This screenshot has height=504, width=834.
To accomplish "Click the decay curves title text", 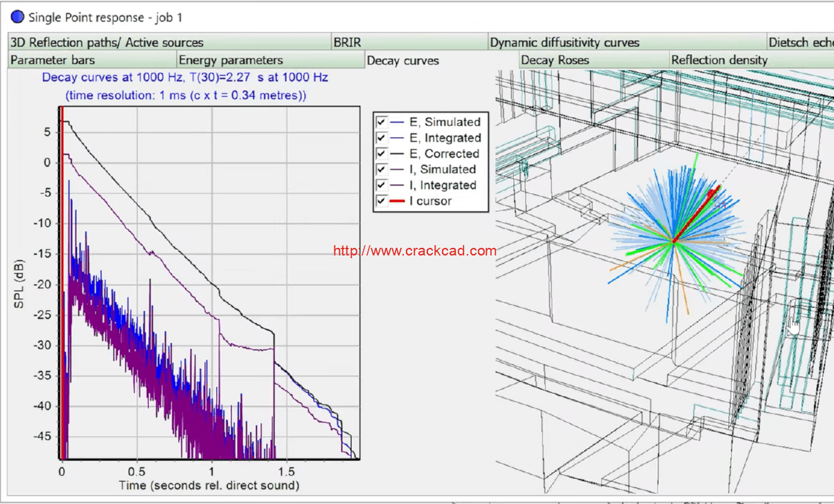I will (x=185, y=77).
